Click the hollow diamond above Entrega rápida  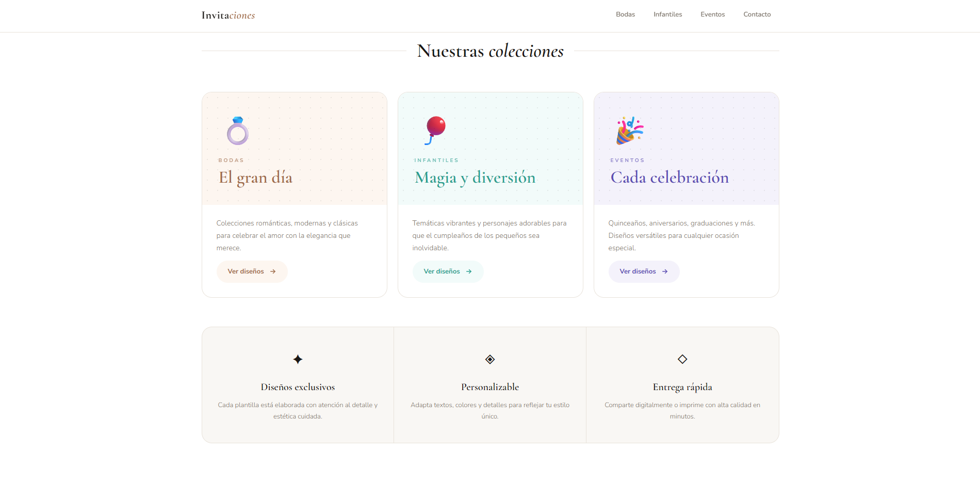pos(682,359)
